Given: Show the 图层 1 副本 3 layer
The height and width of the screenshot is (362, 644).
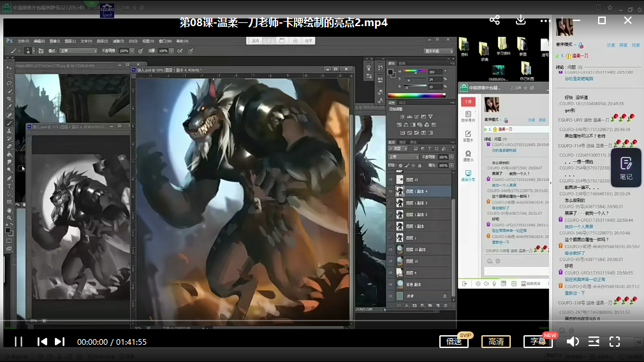Looking at the screenshot, I should point(391,203).
